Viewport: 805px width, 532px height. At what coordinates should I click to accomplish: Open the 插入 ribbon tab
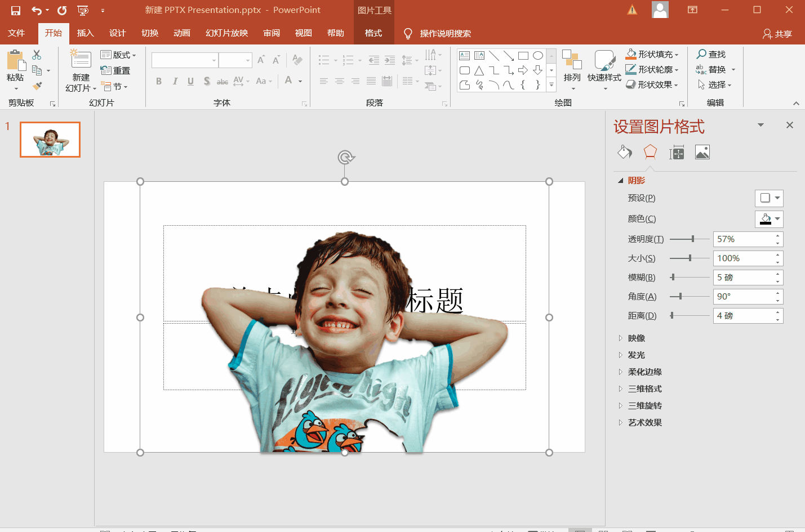85,33
